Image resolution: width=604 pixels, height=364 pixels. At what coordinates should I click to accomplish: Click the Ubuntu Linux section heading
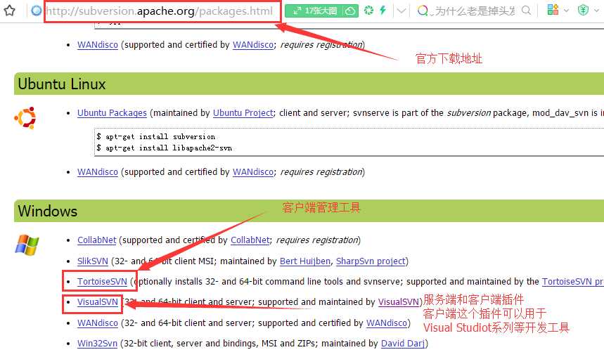pos(62,84)
